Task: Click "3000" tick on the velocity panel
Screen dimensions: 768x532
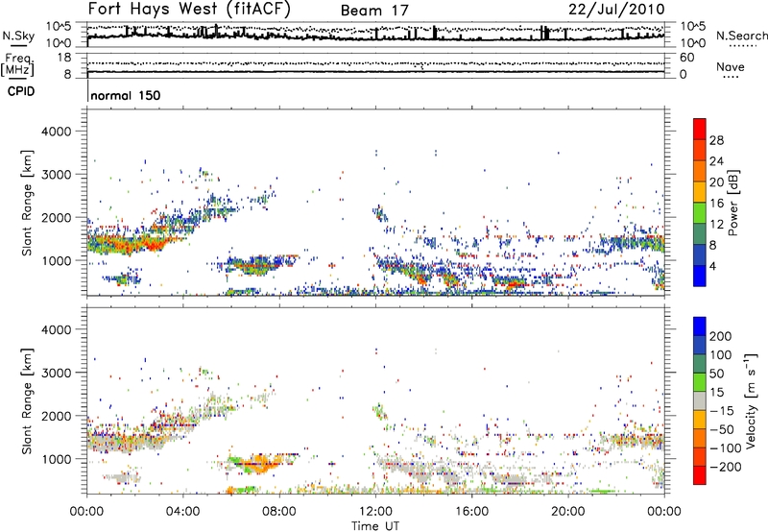Action: [x=57, y=373]
